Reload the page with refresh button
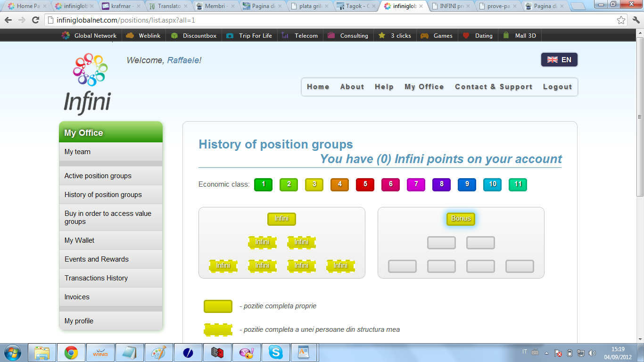644x362 pixels. pyautogui.click(x=35, y=20)
